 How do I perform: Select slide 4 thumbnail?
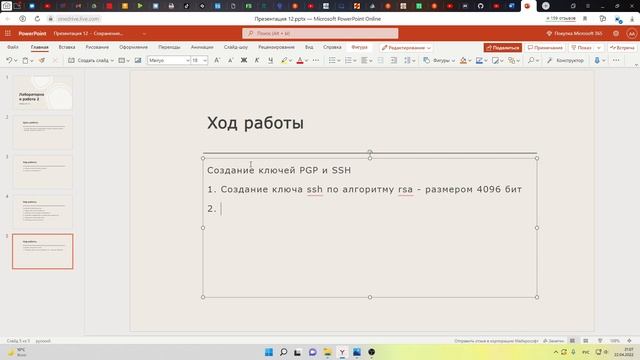[43, 211]
